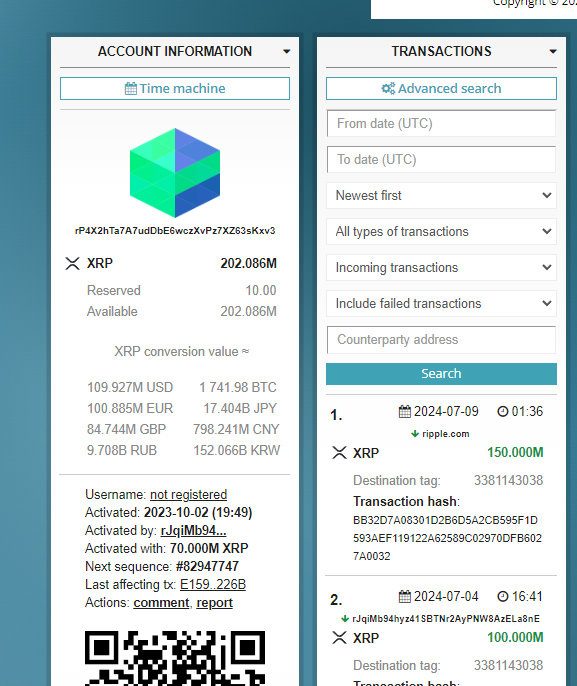The image size is (577, 686).
Task: Open the All types of transactions dropdown
Action: pos(441,231)
